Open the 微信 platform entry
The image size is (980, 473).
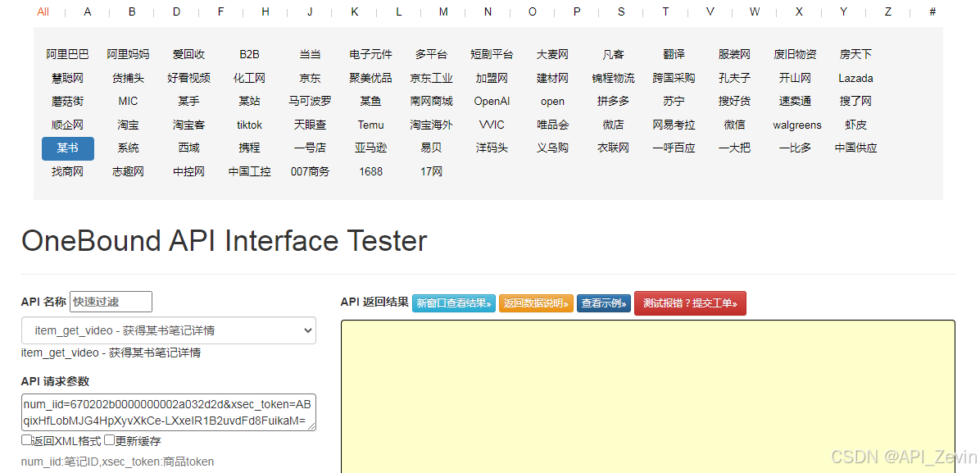coord(734,125)
